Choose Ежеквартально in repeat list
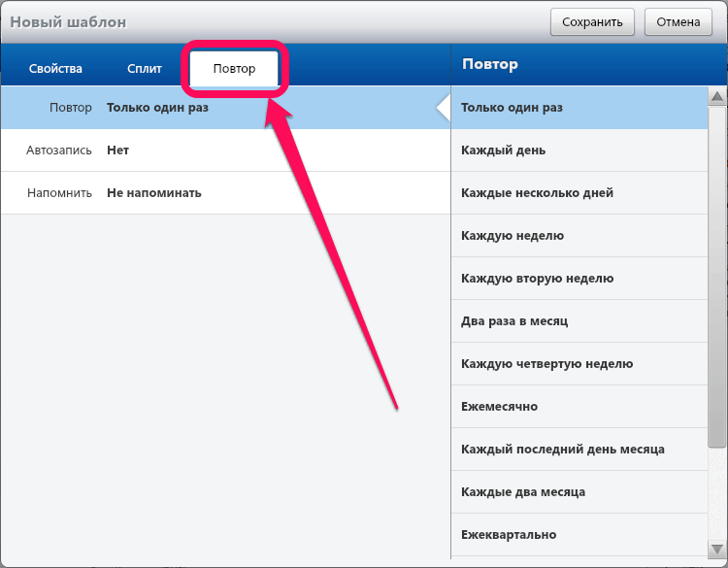This screenshot has width=728, height=568. pyautogui.click(x=579, y=535)
